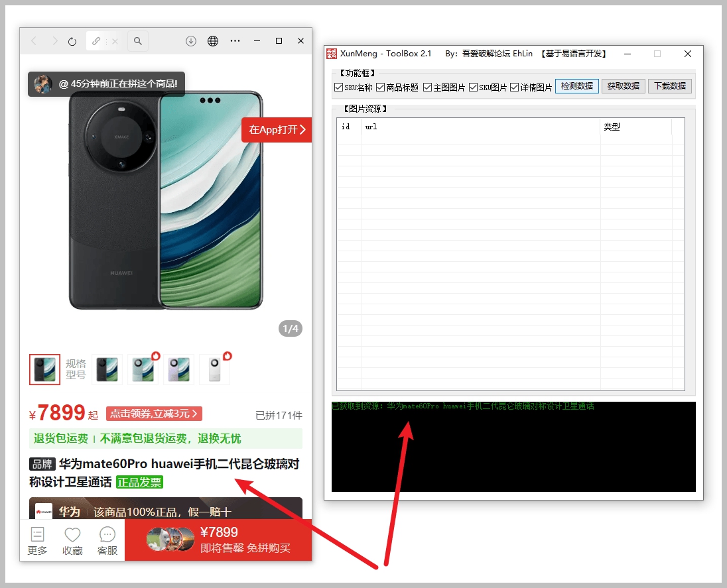Click the XunMeng ToolBox app icon

(332, 54)
